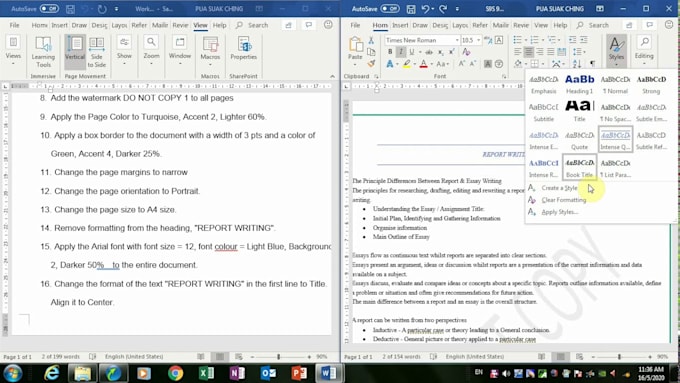Click the Superscript icon in Font group
Viewport: 680px width, 383px height.
pos(451,52)
